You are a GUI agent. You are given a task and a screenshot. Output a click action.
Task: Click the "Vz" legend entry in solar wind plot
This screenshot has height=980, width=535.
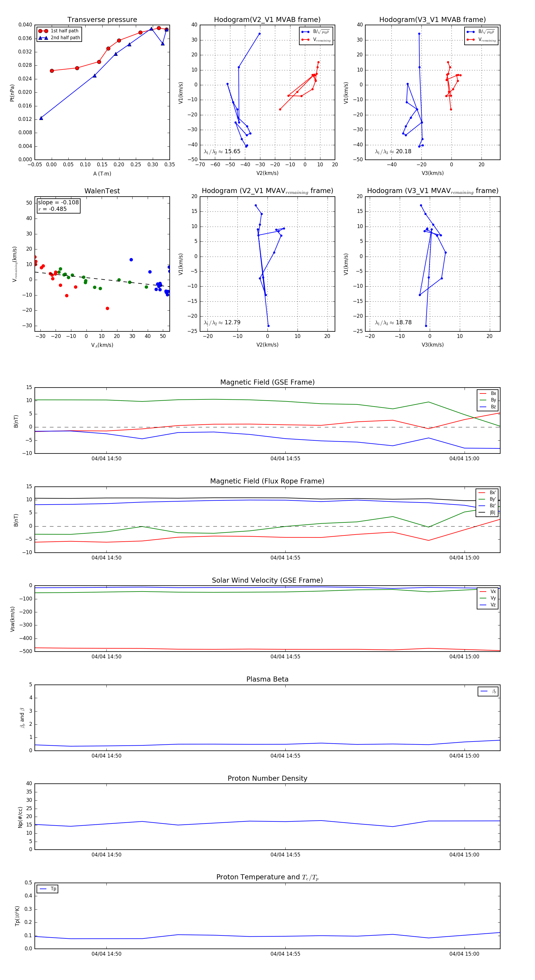488,605
